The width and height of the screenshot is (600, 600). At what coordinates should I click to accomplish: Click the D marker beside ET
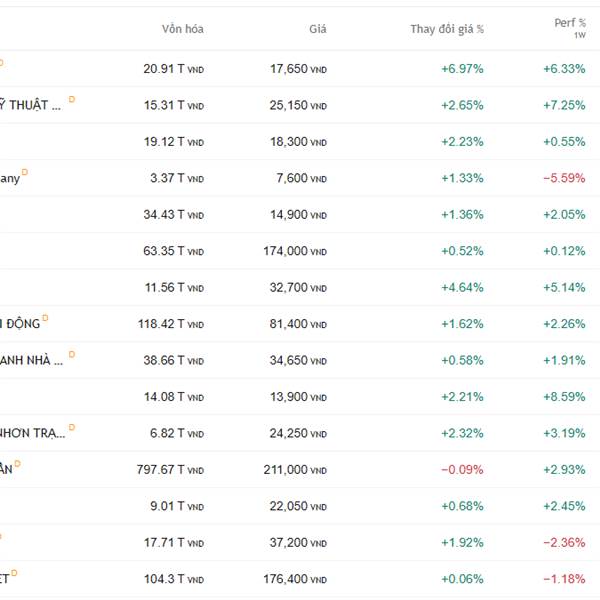pos(14,573)
